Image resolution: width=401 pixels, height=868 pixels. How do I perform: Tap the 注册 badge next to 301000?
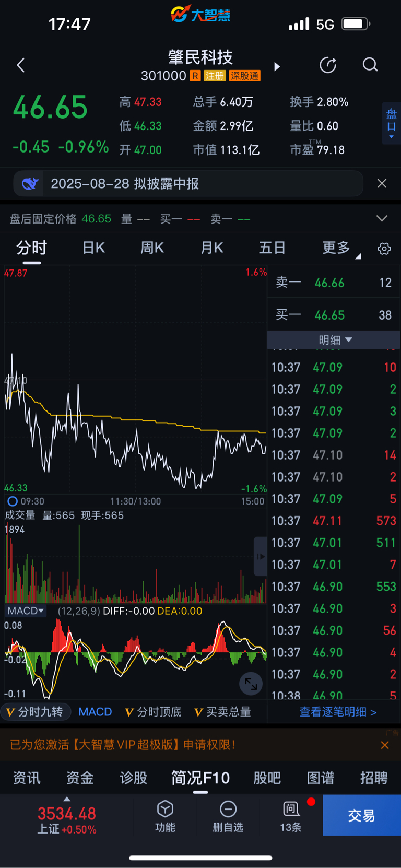coord(215,76)
